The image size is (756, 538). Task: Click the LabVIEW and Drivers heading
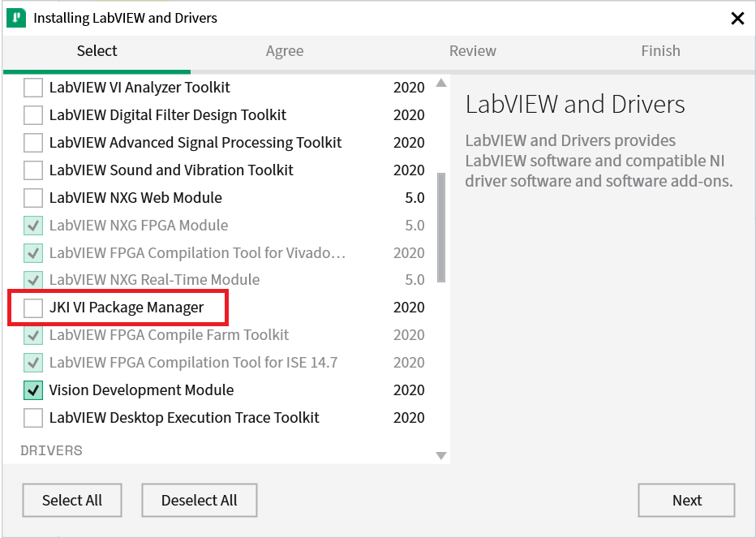coord(575,104)
